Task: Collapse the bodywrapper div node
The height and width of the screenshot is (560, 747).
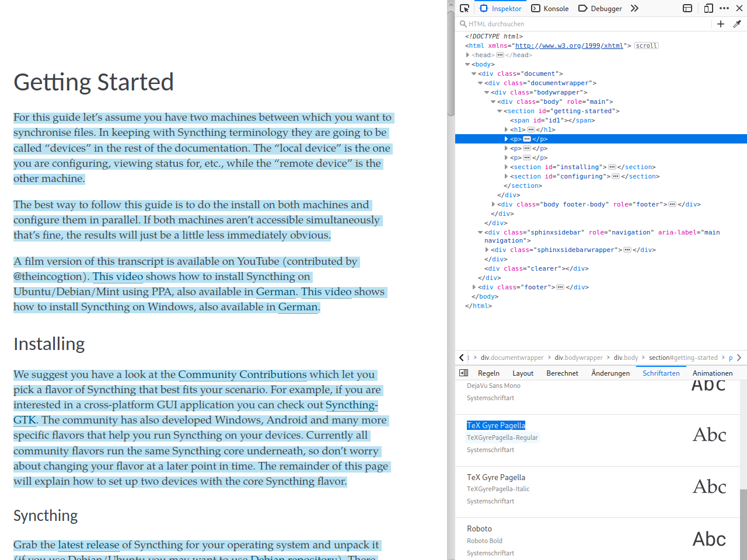Action: (x=487, y=92)
